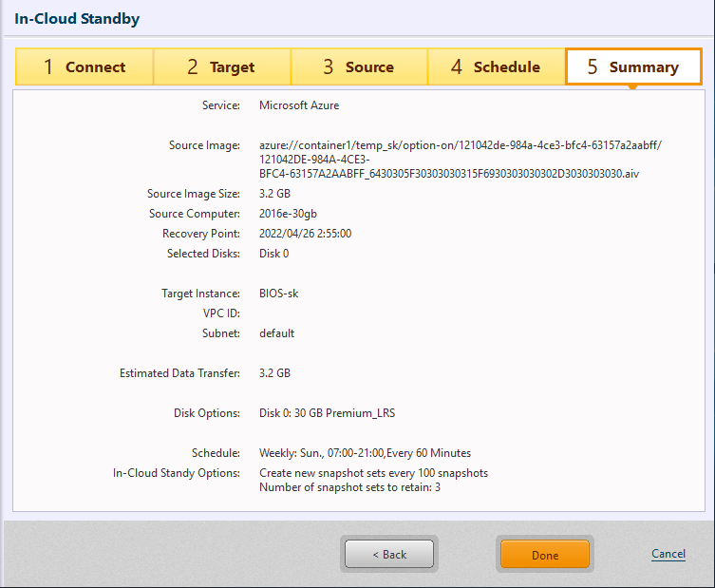Click the Selected Disks value Disk 0
This screenshot has height=588, width=715.
[273, 254]
